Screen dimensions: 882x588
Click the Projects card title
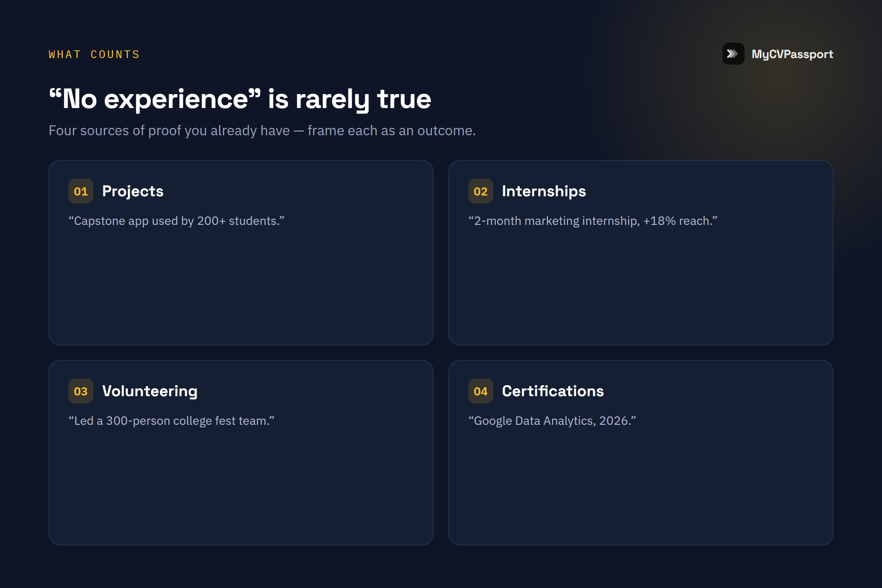pyautogui.click(x=133, y=191)
